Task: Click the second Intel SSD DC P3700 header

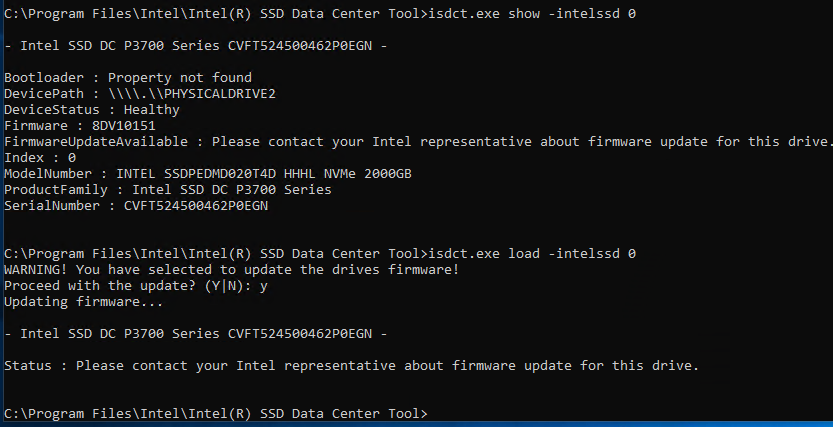Action: tap(196, 334)
